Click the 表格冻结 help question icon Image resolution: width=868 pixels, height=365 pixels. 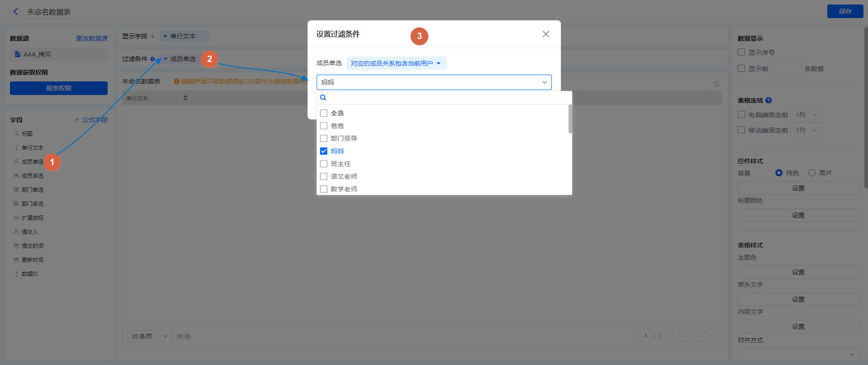pyautogui.click(x=768, y=100)
